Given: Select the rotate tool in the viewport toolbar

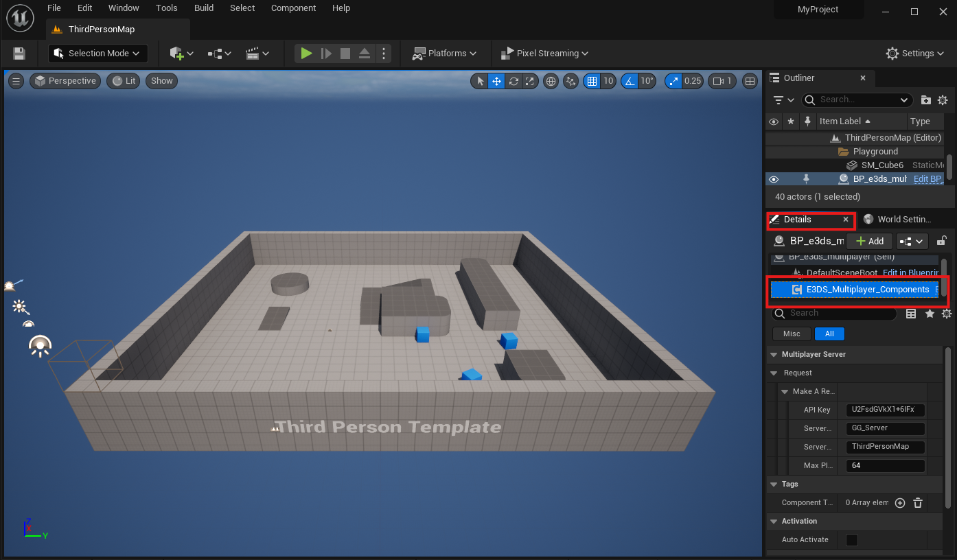Looking at the screenshot, I should click(514, 81).
